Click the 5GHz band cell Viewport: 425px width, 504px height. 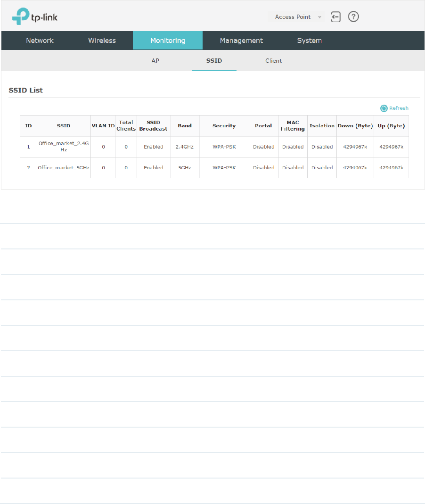(185, 168)
